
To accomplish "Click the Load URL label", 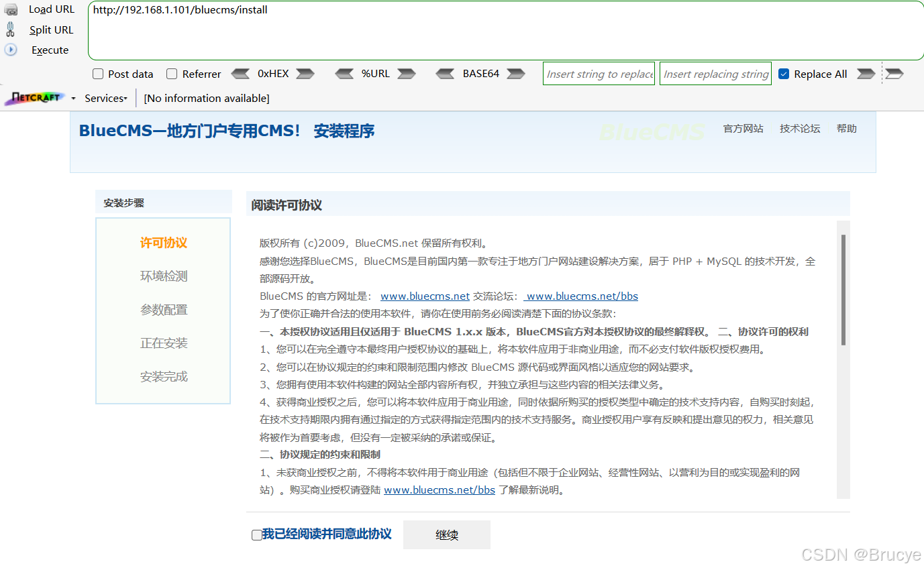I will click(52, 9).
